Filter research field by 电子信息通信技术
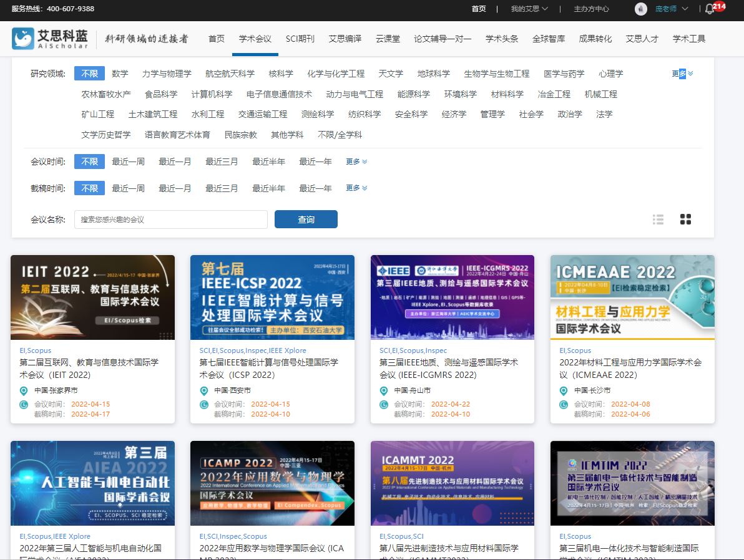 [x=279, y=94]
